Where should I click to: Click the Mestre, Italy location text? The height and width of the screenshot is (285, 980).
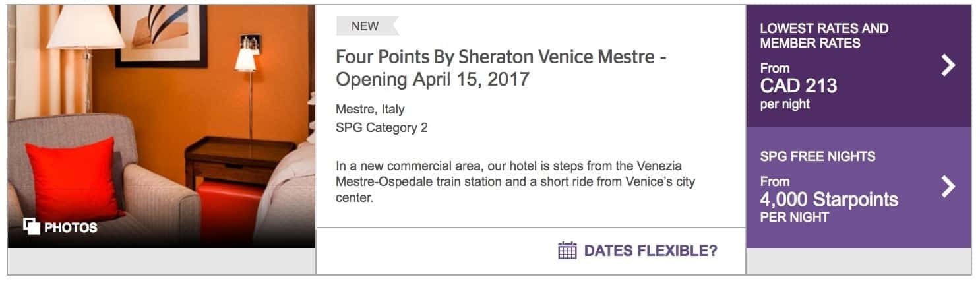pyautogui.click(x=370, y=109)
